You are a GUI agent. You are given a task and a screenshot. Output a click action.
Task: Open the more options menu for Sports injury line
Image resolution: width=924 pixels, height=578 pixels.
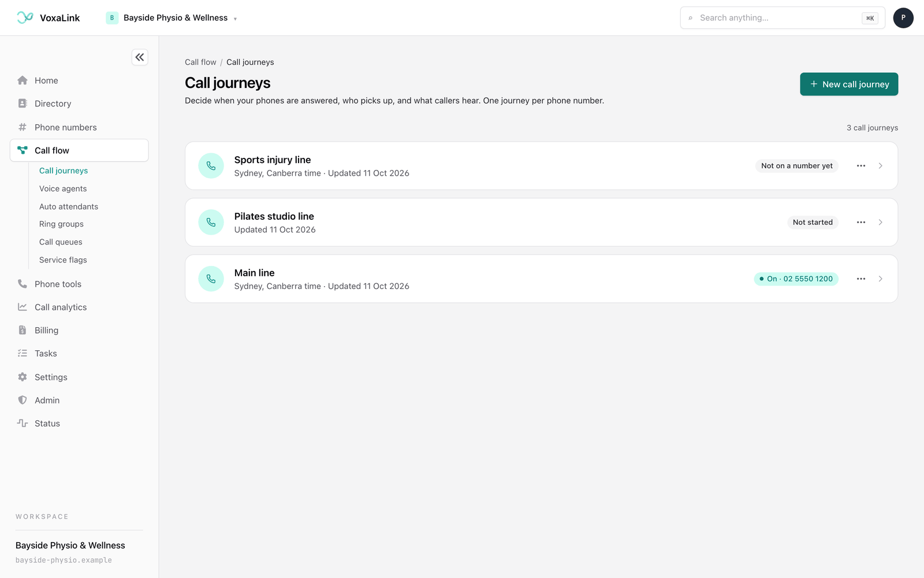pyautogui.click(x=861, y=166)
